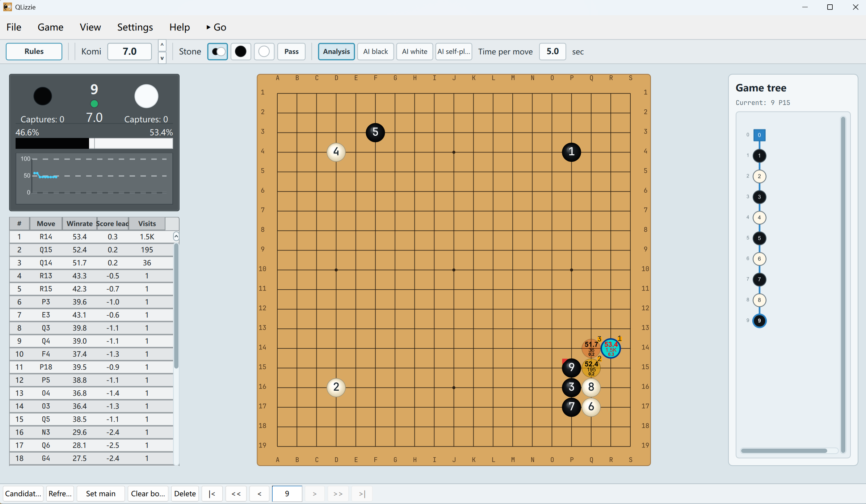Click white stone 6 on the board

click(x=591, y=407)
